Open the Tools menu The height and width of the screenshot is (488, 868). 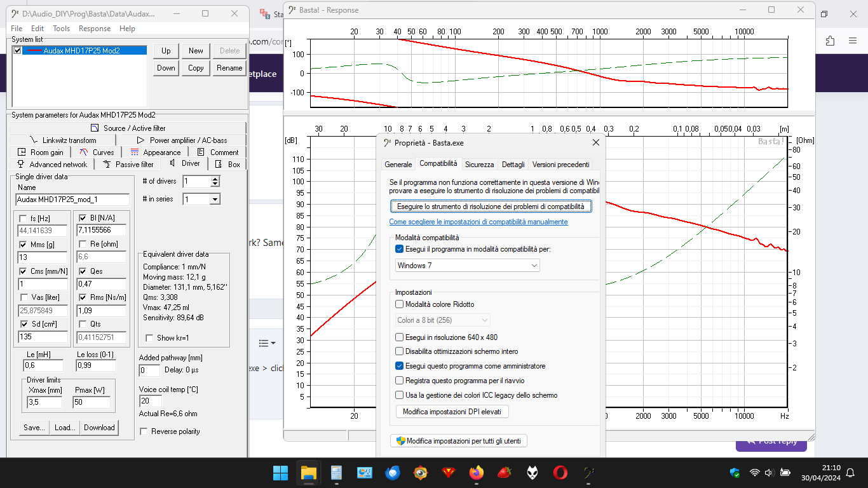62,29
